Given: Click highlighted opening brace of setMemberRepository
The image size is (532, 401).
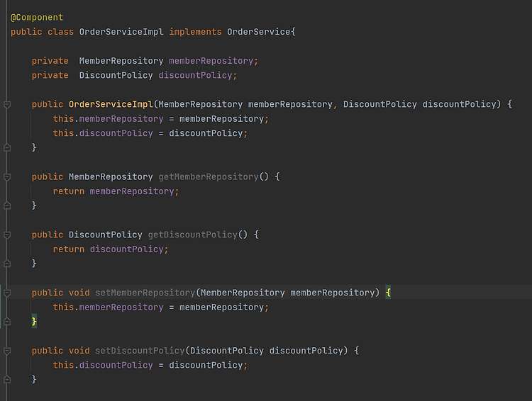Looking at the screenshot, I should tap(388, 293).
